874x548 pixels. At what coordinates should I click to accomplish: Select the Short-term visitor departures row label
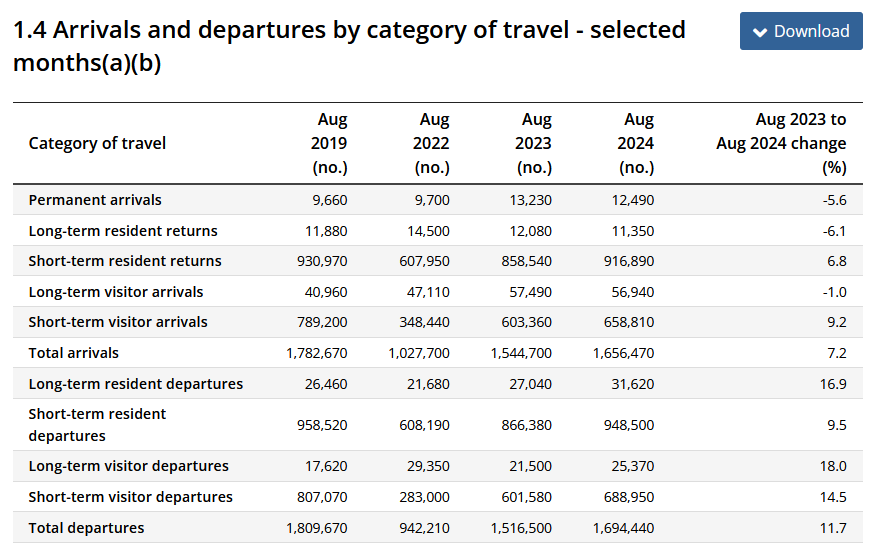tap(131, 497)
